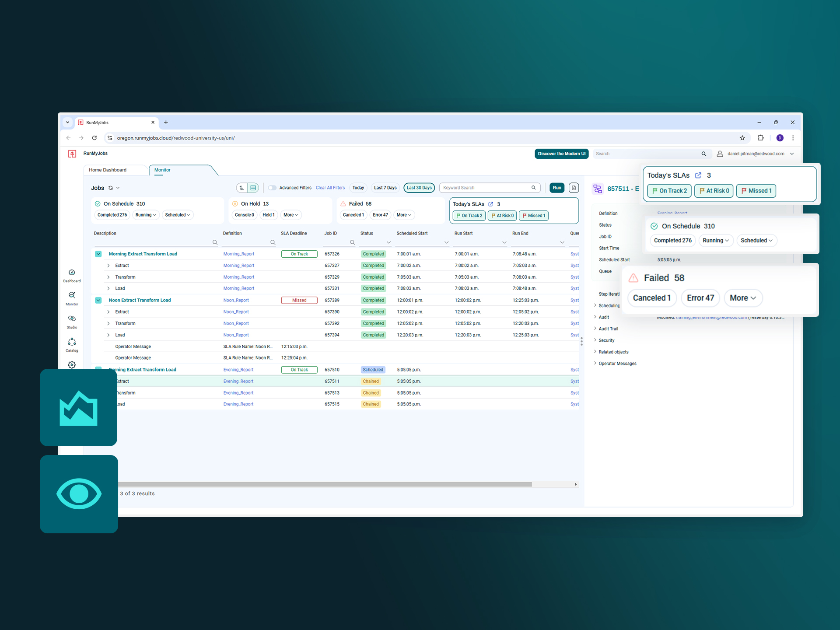Viewport: 840px width, 630px height.
Task: Open the Running dropdown under On Schedule
Action: tap(146, 215)
